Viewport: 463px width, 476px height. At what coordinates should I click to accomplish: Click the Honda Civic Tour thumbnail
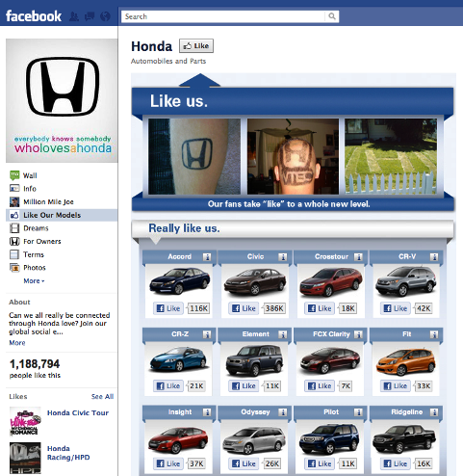pyautogui.click(x=25, y=421)
